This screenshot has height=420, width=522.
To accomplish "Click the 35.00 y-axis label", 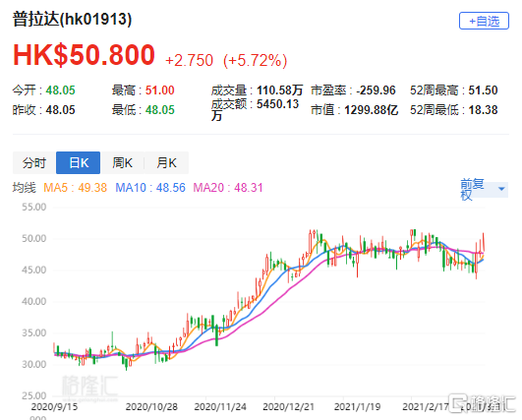I will 34,332.
